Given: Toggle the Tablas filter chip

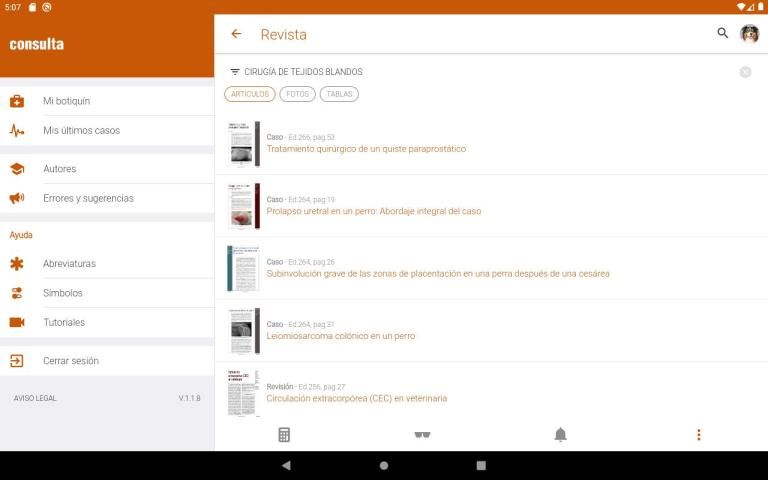Looking at the screenshot, I should click(339, 94).
